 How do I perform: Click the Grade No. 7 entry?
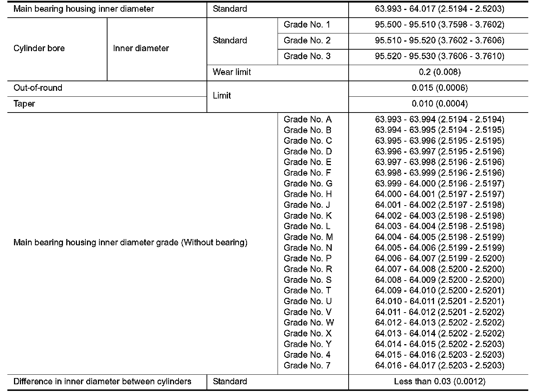point(307,365)
